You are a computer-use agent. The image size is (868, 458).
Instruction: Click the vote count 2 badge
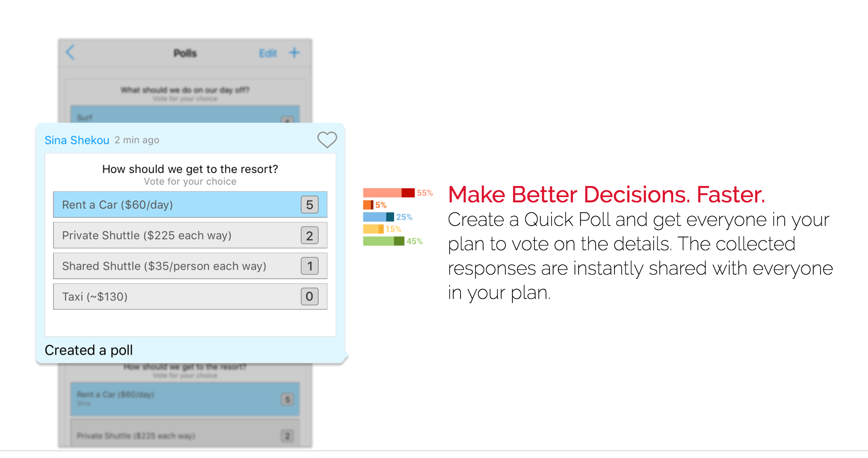tap(310, 235)
